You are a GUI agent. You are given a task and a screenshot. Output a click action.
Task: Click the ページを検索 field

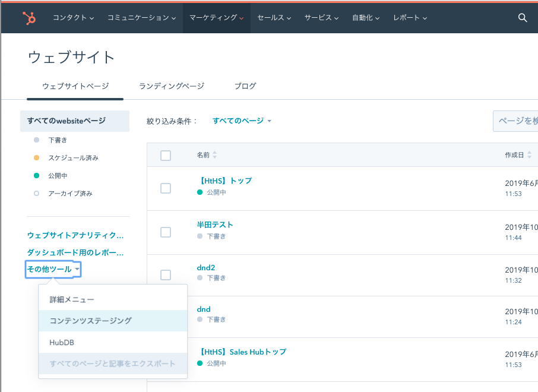coord(518,121)
